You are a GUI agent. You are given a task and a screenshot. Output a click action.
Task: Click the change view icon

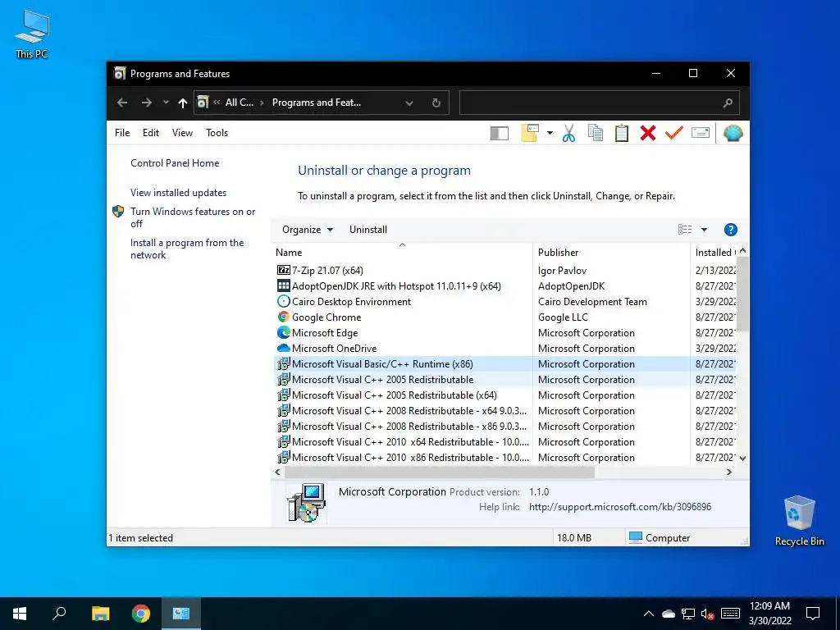[x=685, y=230]
